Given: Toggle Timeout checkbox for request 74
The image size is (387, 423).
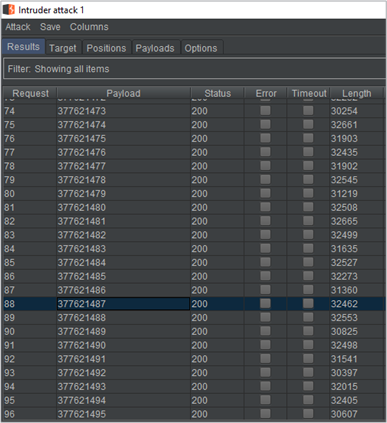Looking at the screenshot, I should point(308,111).
